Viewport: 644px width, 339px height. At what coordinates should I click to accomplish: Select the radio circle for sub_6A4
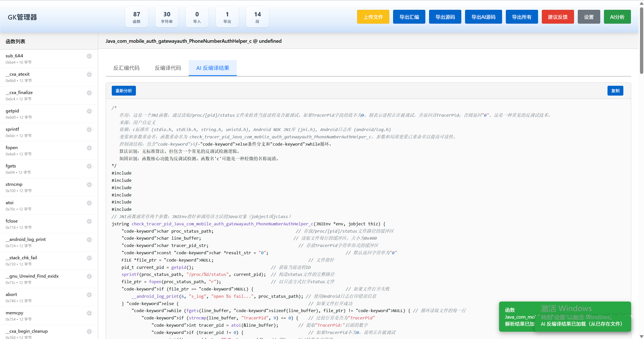(89, 56)
